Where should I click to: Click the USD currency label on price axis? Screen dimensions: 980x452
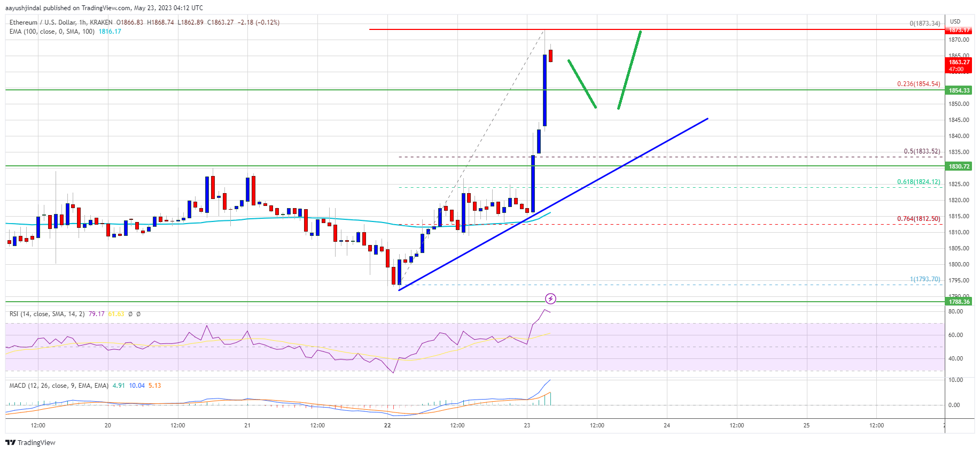click(x=955, y=22)
